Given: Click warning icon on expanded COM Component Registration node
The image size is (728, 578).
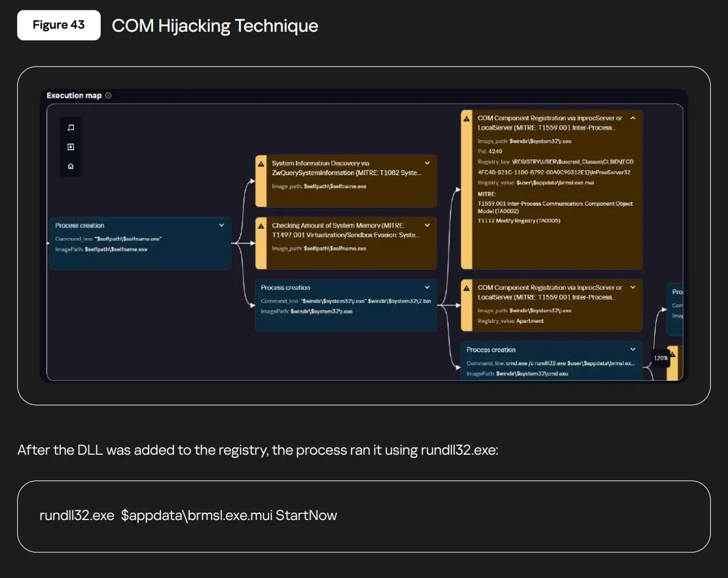Looking at the screenshot, I should tap(467, 118).
